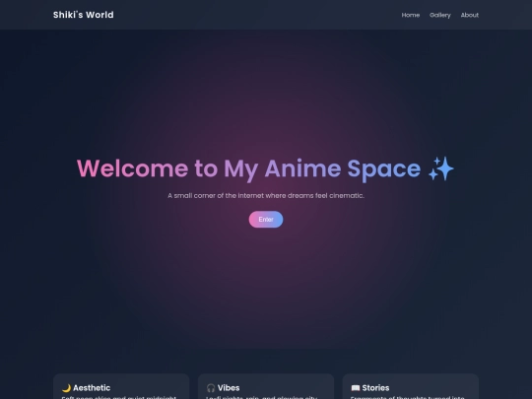
Task: Click the gradient Enter button
Action: [x=266, y=219]
